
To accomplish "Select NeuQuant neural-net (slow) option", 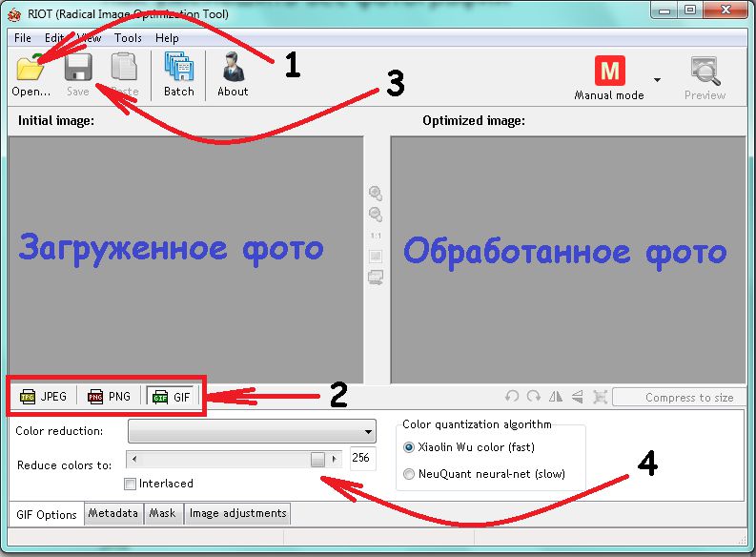I will pyautogui.click(x=410, y=474).
